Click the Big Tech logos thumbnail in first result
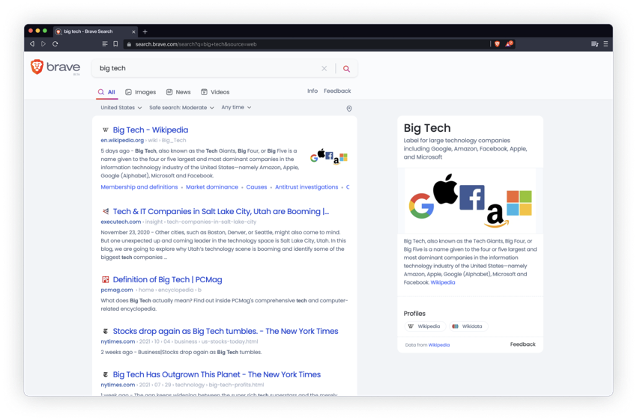Image resolution: width=638 pixels, height=420 pixels. 329,157
